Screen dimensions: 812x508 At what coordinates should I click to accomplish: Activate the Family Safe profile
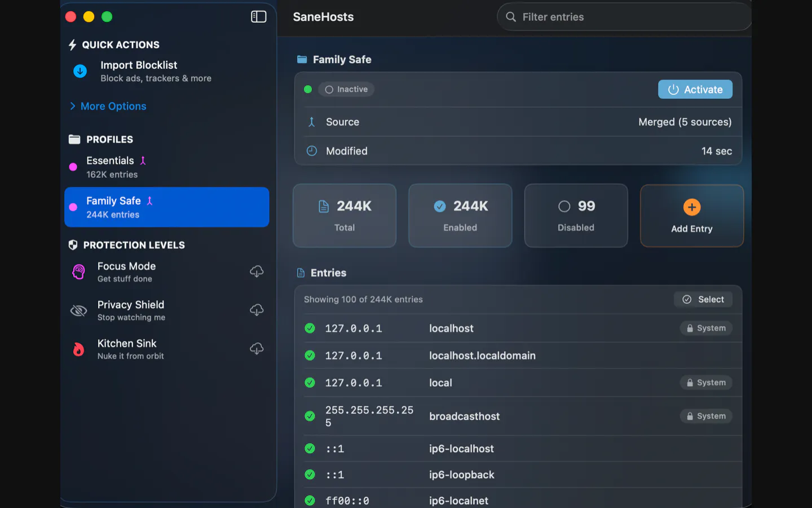(695, 89)
